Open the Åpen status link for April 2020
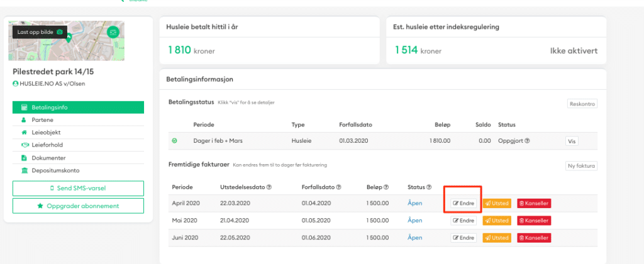Viewport: 644px width, 264px height. [414, 204]
